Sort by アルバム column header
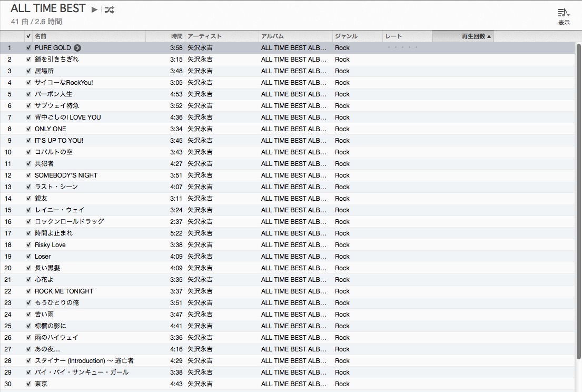The image size is (582, 392). (x=295, y=36)
